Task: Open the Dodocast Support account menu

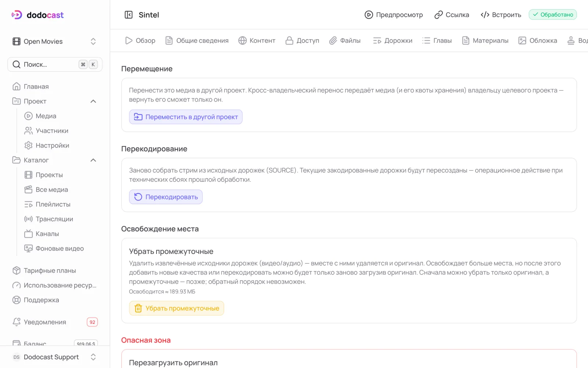Action: coord(55,357)
